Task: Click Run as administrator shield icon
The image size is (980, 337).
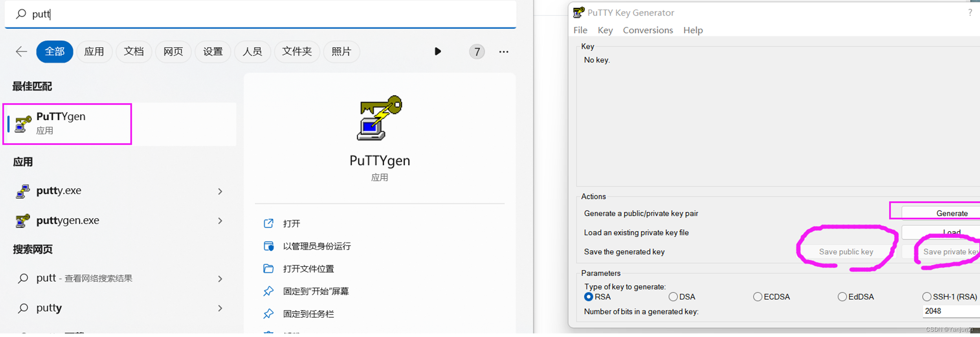Action: pyautogui.click(x=268, y=246)
